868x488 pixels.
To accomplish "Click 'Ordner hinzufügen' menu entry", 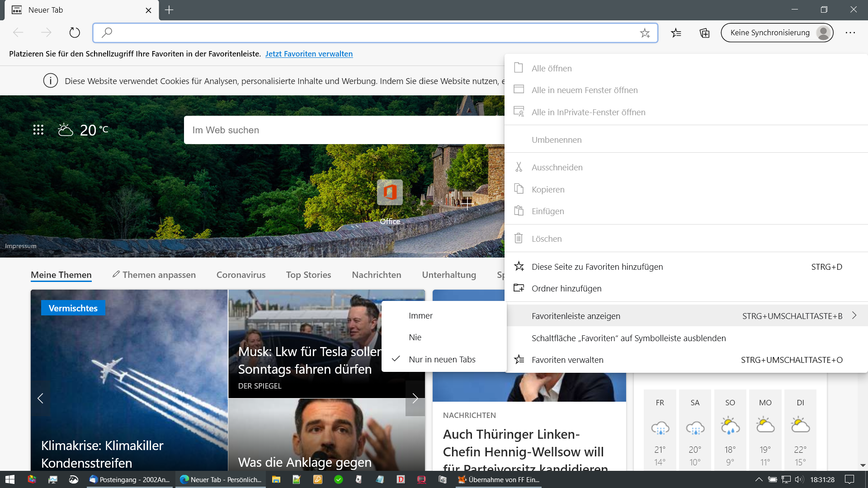I will (x=566, y=288).
